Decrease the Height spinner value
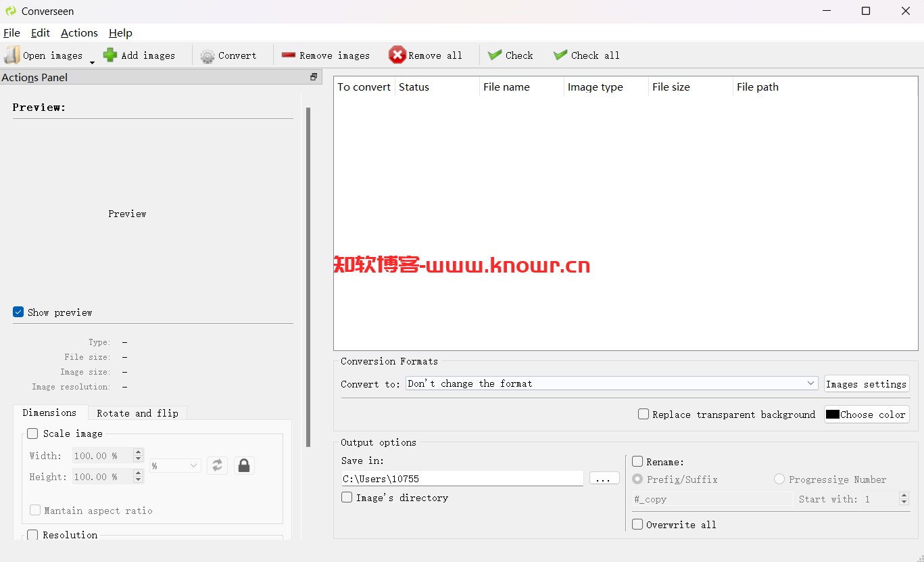Viewport: 924px width, 562px height. coord(139,480)
